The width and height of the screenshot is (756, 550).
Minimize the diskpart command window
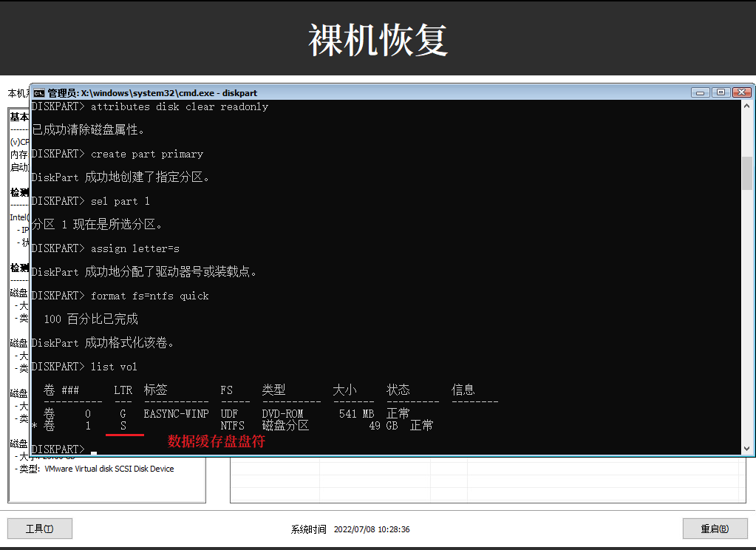coord(700,92)
